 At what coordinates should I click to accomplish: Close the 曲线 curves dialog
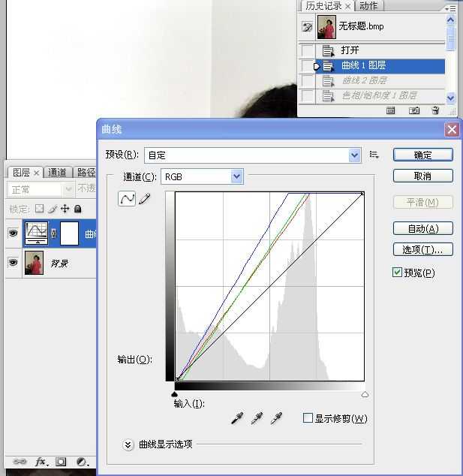[452, 130]
